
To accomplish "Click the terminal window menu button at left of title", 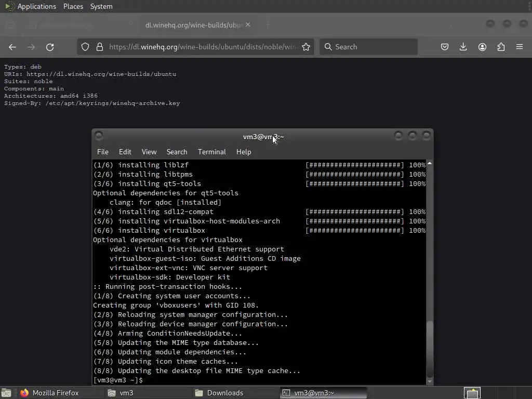I will [x=99, y=136].
